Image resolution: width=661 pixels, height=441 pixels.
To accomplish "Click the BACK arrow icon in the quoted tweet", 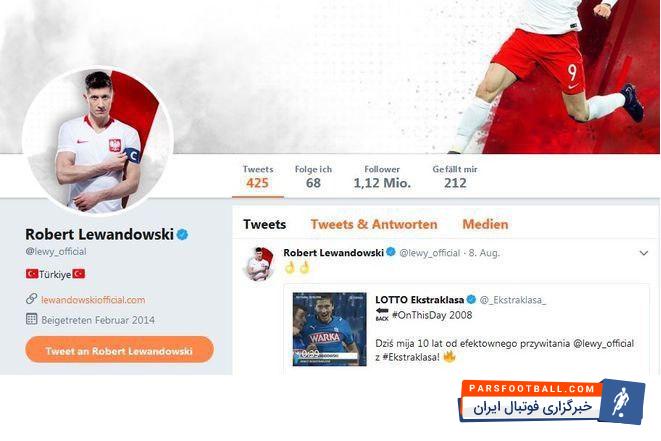I will pos(382,315).
